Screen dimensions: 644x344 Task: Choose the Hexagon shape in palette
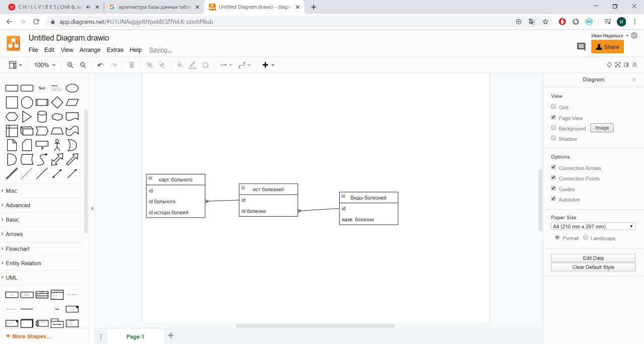click(12, 117)
